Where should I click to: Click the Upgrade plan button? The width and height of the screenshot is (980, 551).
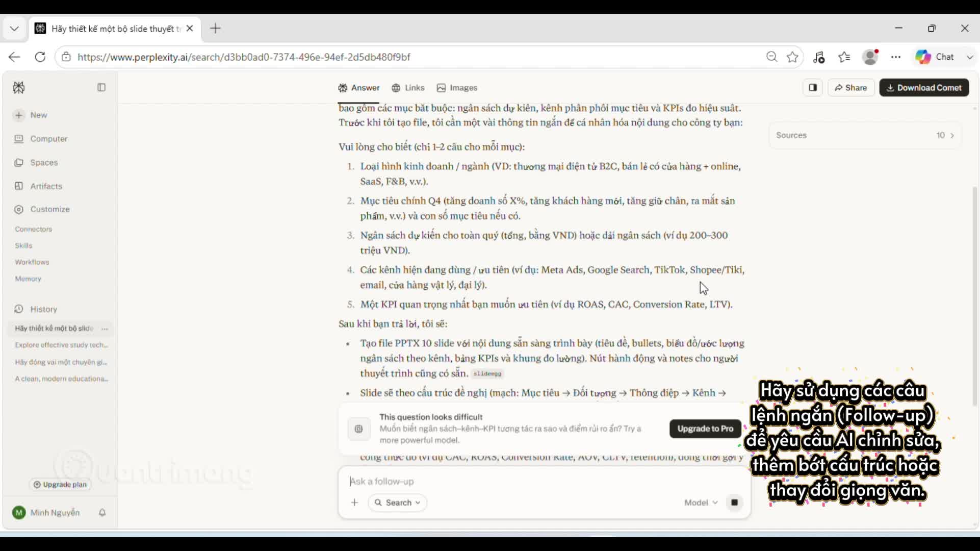point(60,485)
